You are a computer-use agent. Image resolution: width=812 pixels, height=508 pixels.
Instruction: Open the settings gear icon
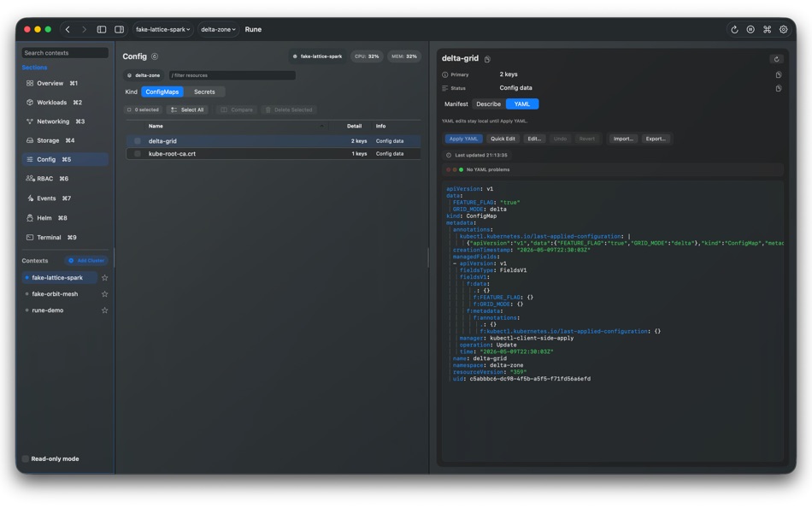784,30
